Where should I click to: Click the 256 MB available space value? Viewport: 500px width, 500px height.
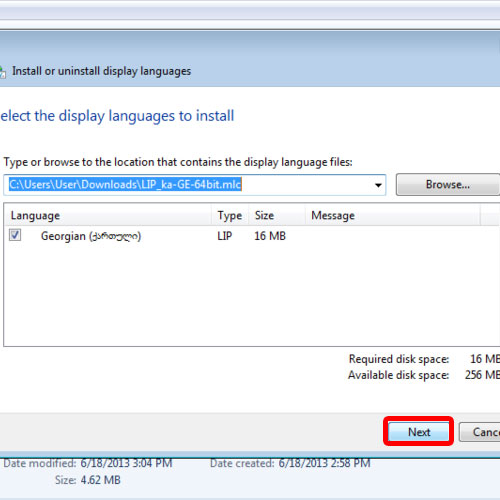(x=482, y=375)
